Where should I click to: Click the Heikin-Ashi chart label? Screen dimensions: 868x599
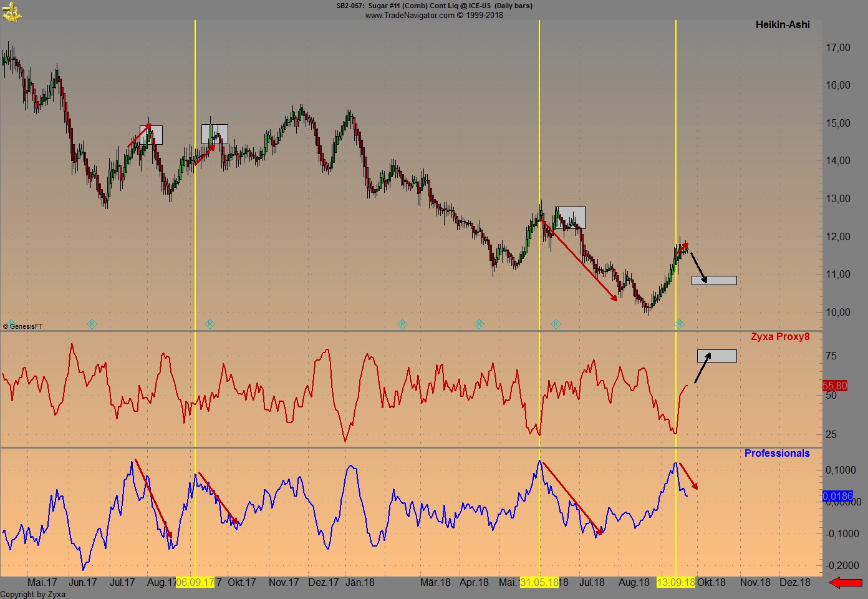783,25
